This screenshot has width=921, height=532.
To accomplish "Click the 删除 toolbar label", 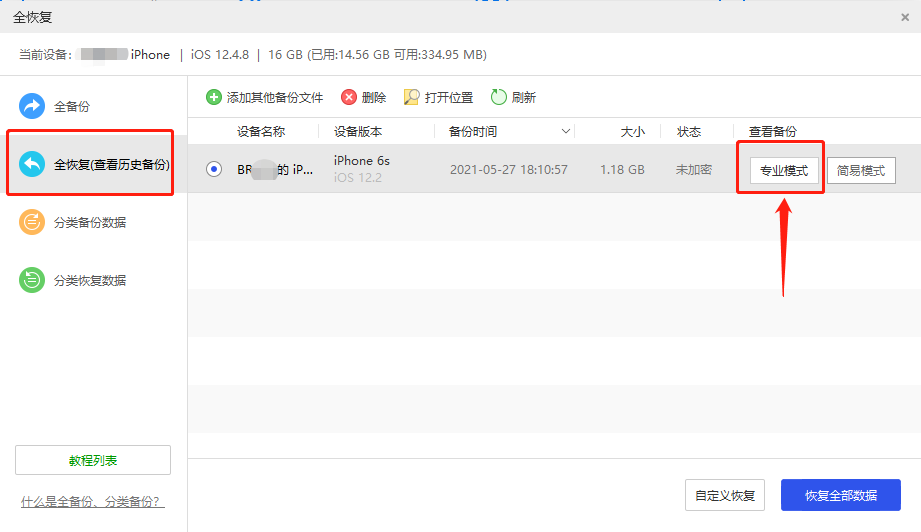I will tap(374, 97).
